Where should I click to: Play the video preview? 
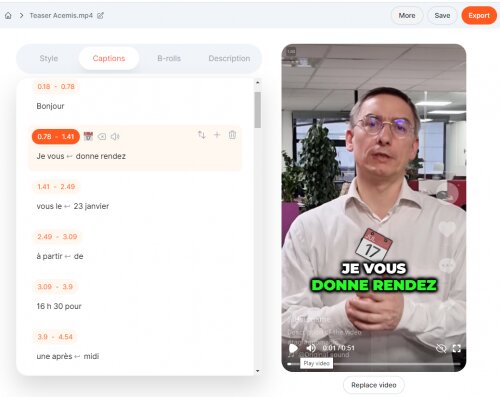pos(293,348)
